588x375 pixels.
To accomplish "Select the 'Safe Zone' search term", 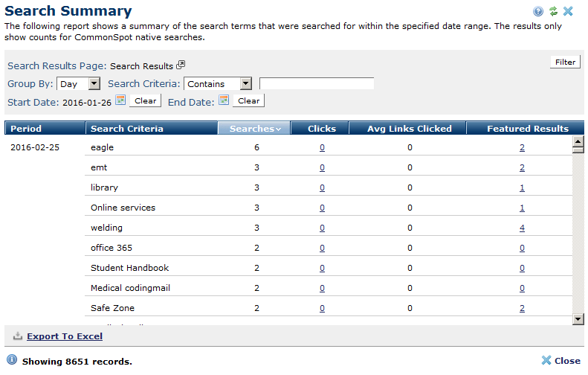I will pos(112,308).
